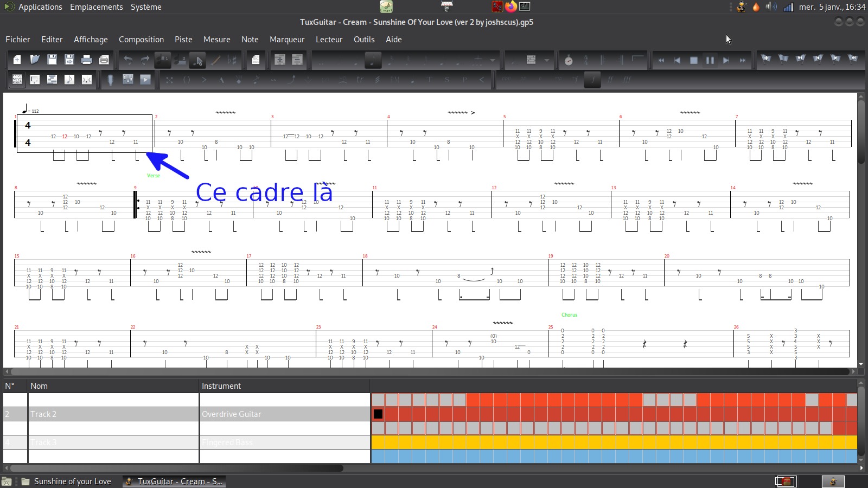This screenshot has height=488, width=868.
Task: Open the mixer sliders icon
Action: pos(128,80)
